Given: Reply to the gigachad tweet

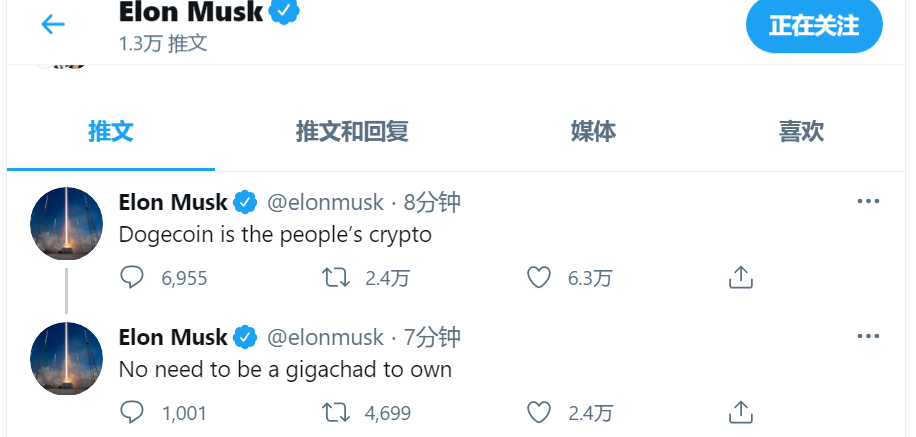Looking at the screenshot, I should click(x=132, y=412).
